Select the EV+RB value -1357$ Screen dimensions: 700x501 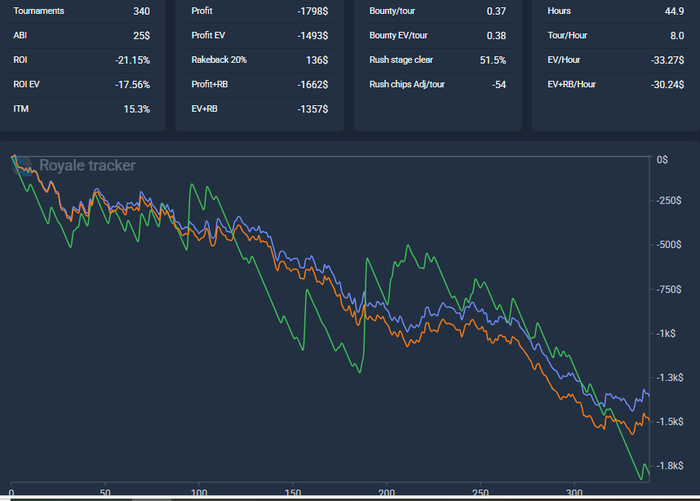point(313,109)
